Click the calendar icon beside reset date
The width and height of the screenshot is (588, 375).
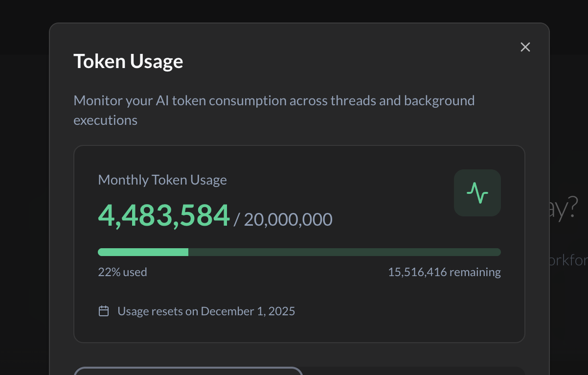click(x=104, y=311)
